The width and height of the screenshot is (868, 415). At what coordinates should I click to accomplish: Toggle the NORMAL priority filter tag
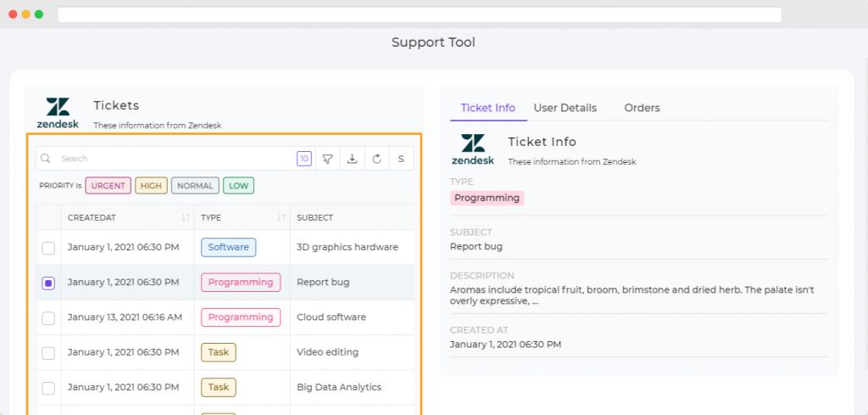point(195,186)
